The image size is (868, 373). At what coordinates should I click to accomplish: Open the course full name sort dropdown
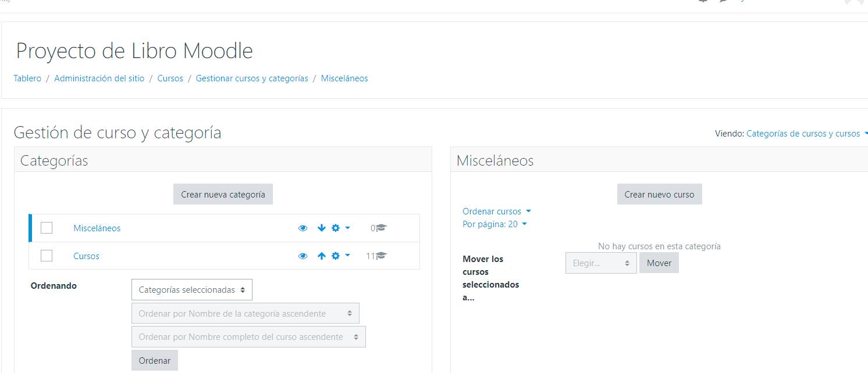click(x=248, y=337)
